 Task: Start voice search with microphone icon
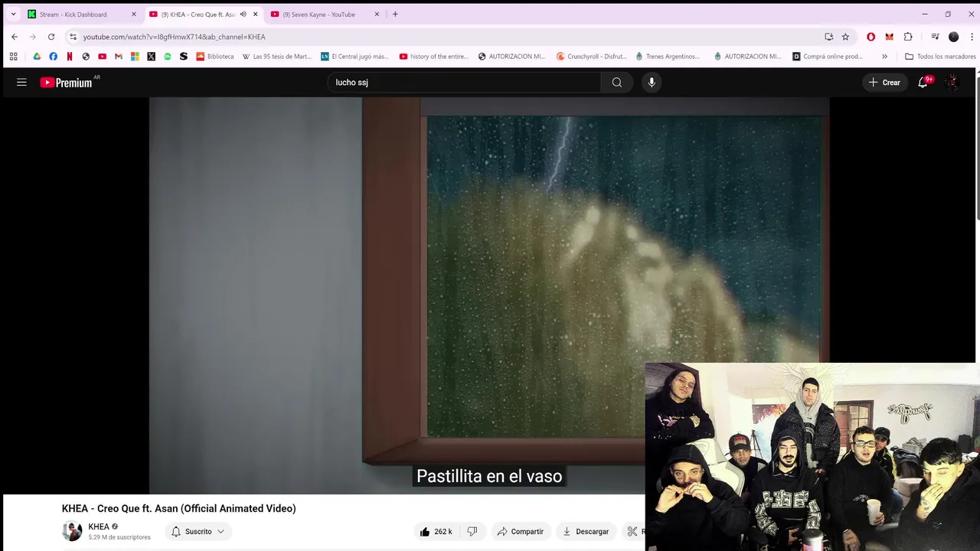652,83
